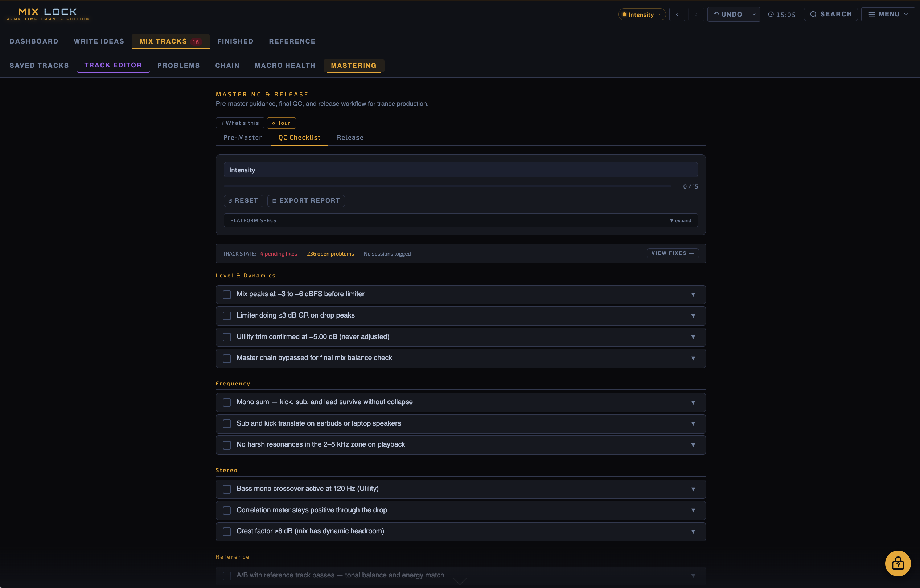Screen dimensions: 920x588
Task: Click the Intensity track name field
Action: click(460, 170)
